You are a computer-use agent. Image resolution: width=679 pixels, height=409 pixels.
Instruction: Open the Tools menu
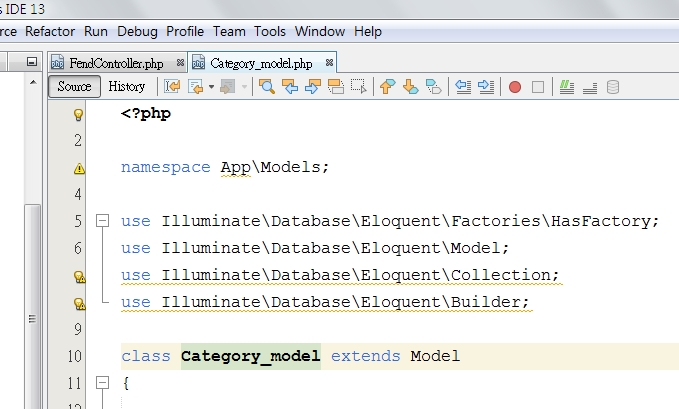270,32
